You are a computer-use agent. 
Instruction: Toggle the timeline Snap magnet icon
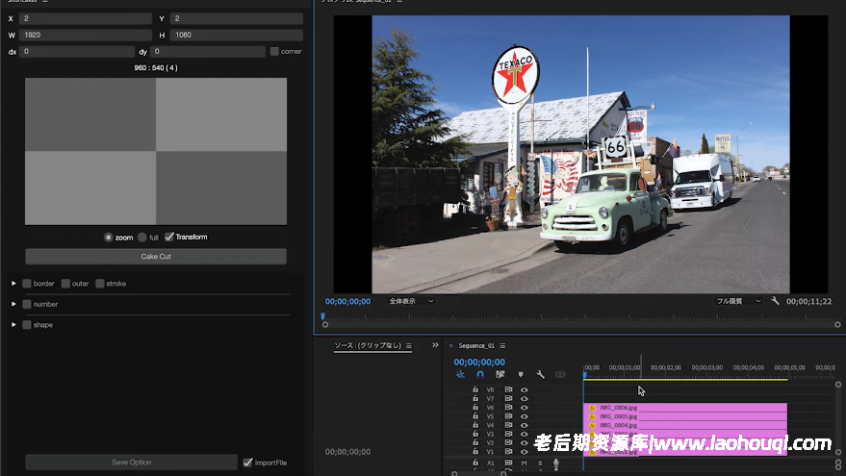point(480,374)
